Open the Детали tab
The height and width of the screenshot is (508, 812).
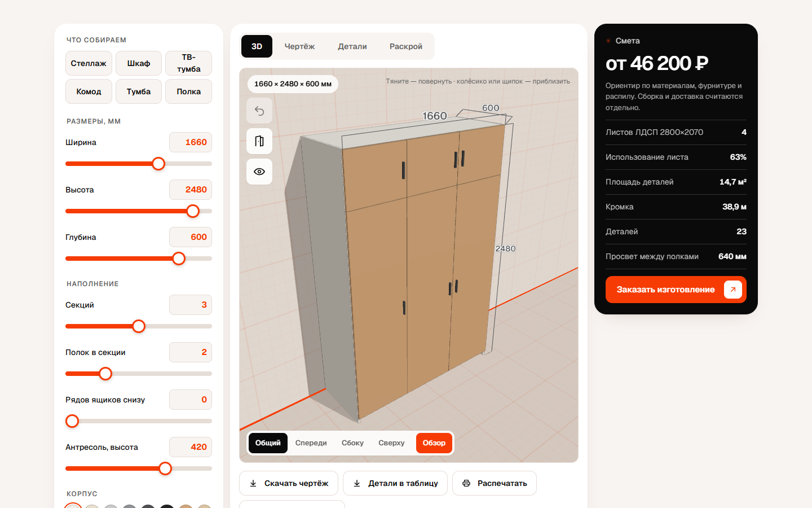(352, 46)
